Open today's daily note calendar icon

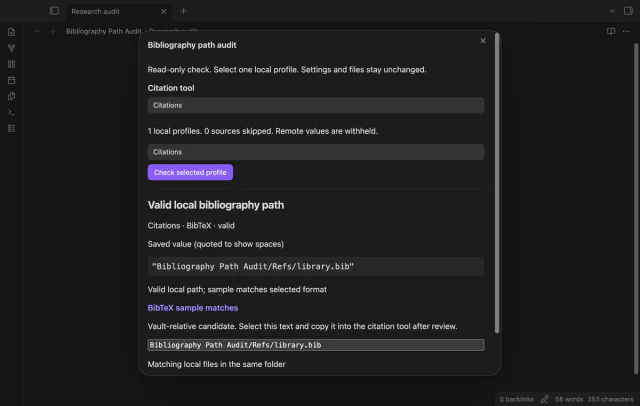[x=11, y=80]
